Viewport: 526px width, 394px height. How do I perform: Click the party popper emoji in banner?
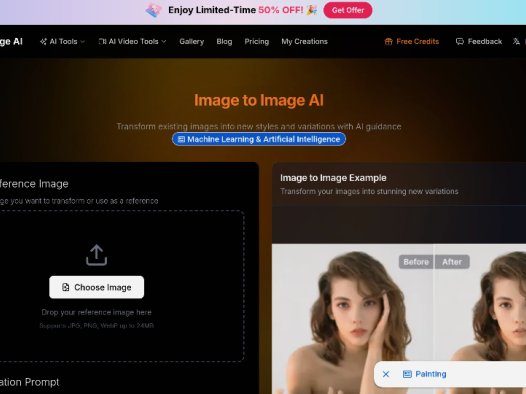click(x=312, y=10)
